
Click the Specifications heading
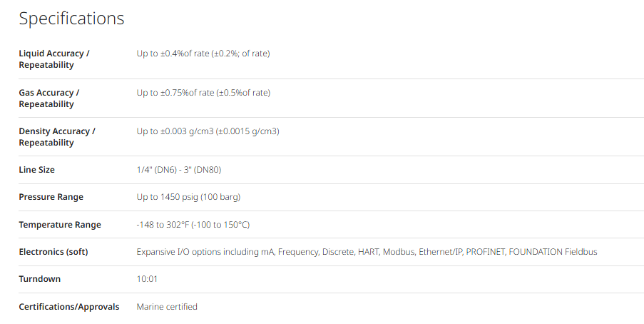[x=71, y=19]
